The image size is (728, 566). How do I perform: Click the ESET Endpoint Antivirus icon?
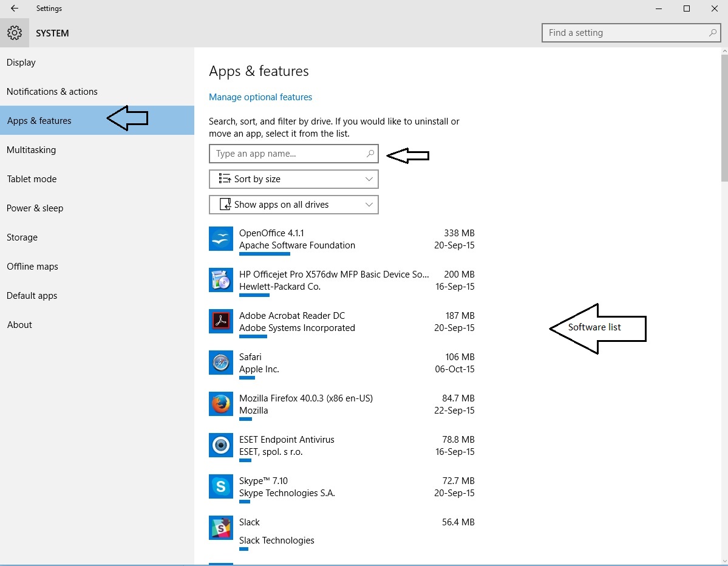pos(220,445)
